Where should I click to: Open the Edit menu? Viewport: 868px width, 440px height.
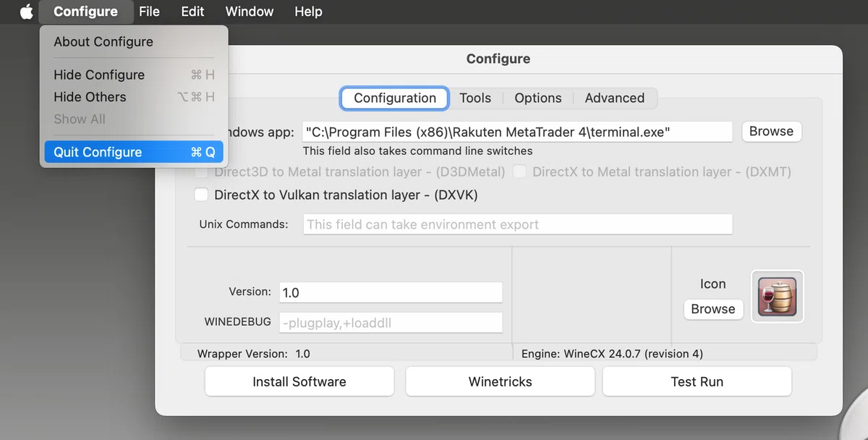coord(192,12)
